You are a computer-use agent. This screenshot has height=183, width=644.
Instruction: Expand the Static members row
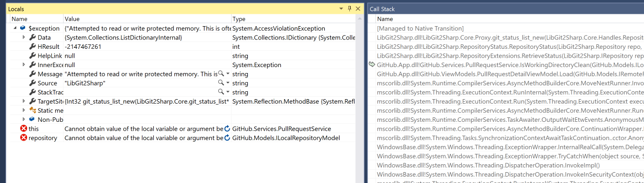click(24, 110)
